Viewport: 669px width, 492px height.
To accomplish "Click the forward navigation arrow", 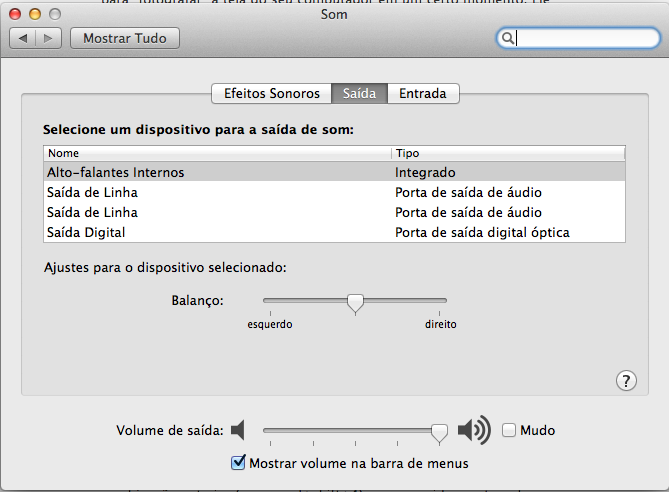I will [49, 38].
